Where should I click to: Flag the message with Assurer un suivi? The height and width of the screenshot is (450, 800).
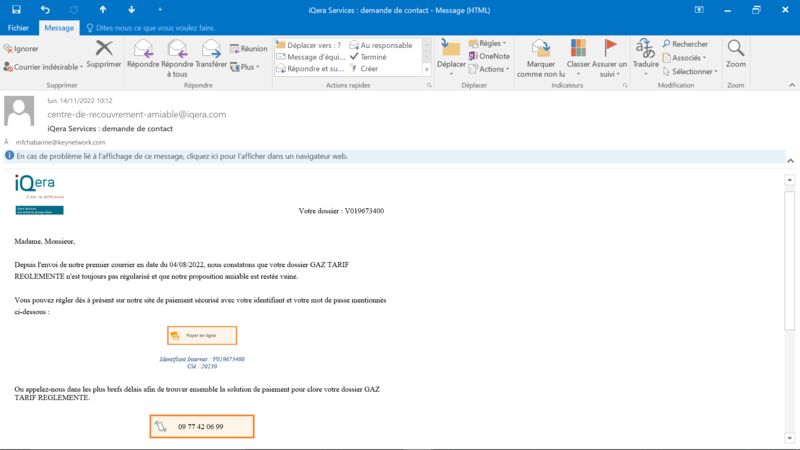[x=609, y=59]
